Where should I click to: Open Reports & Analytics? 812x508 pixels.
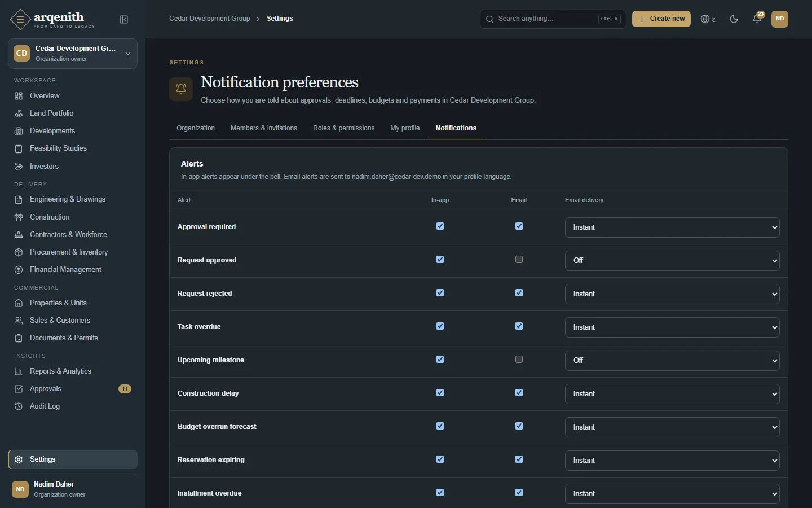click(x=73, y=371)
